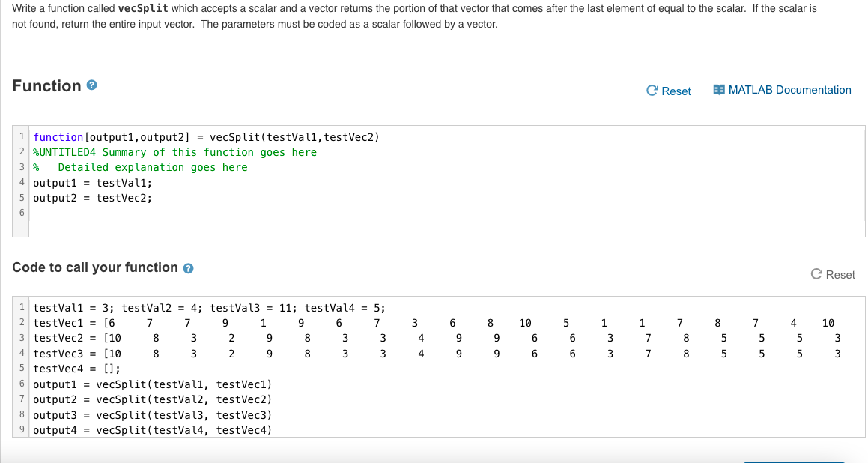868x463 pixels.
Task: Select line number 6 in the Function editor gutter
Action: coord(22,212)
